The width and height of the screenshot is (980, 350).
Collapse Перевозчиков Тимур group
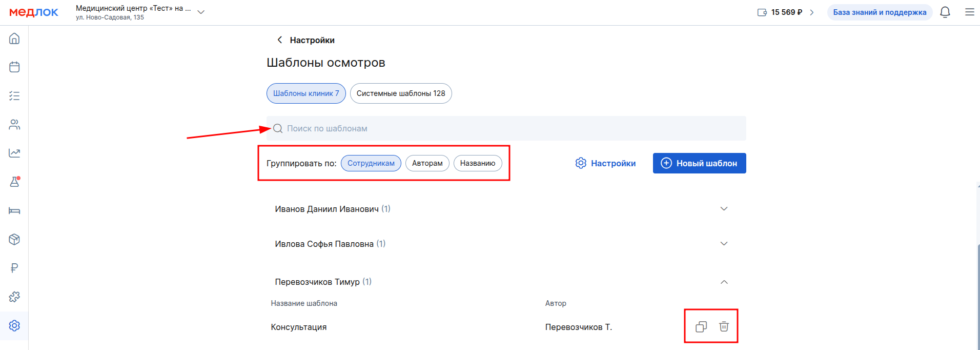pyautogui.click(x=724, y=282)
